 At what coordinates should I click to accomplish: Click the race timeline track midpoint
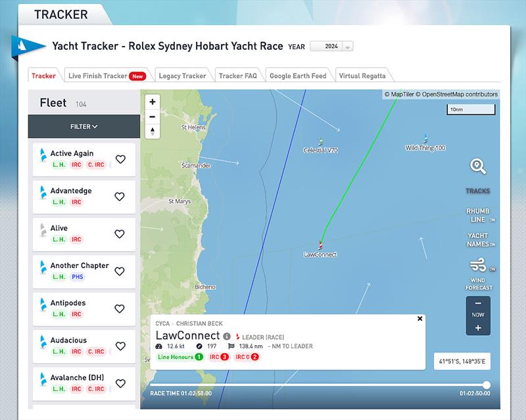click(x=318, y=385)
